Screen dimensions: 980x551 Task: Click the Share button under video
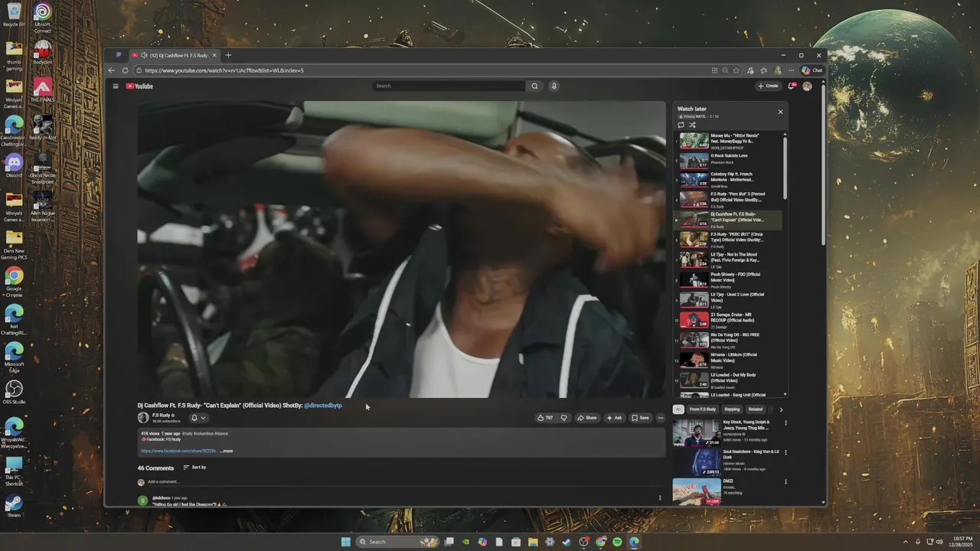[x=587, y=418]
